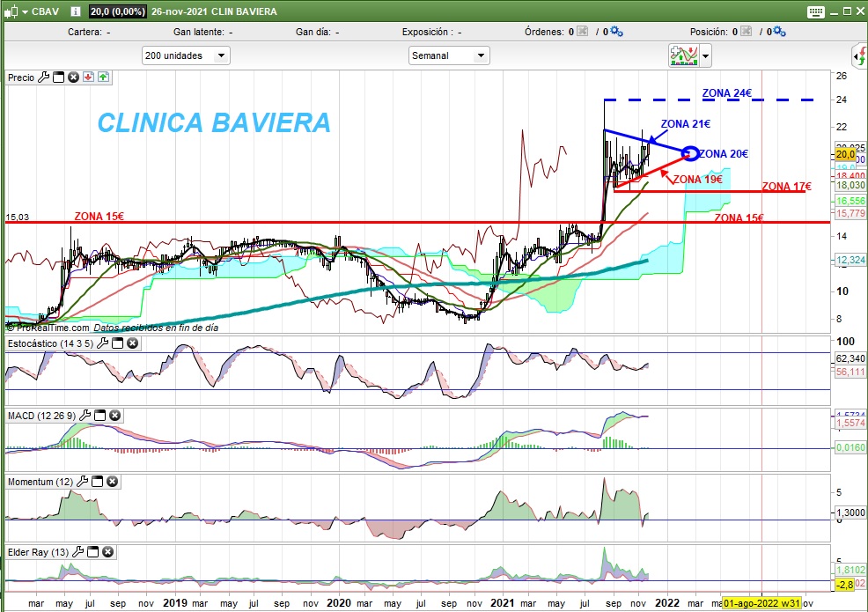Open the Estocástico wrench settings
Screen dimensions: 868x612
tap(102, 343)
